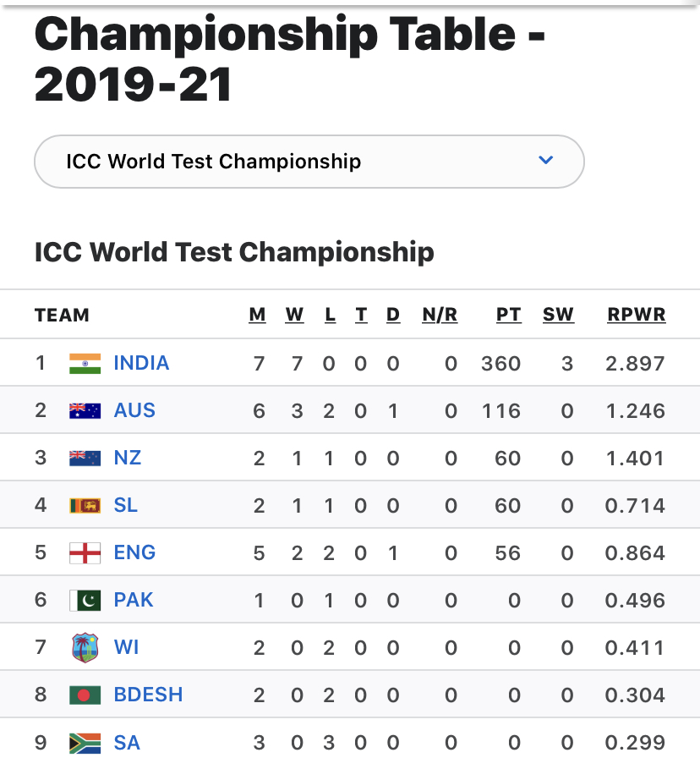Sort by the RPWR column header
The image size is (700, 780).
pos(637,315)
